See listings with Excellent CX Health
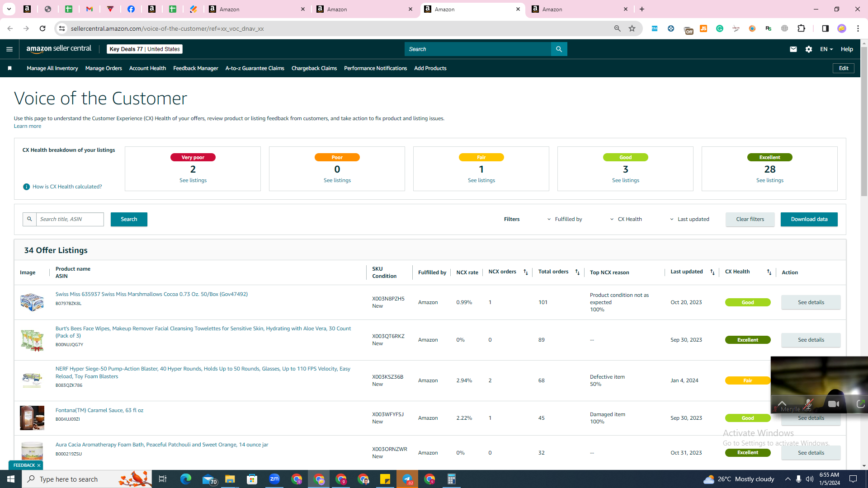The image size is (868, 488). [x=770, y=180]
